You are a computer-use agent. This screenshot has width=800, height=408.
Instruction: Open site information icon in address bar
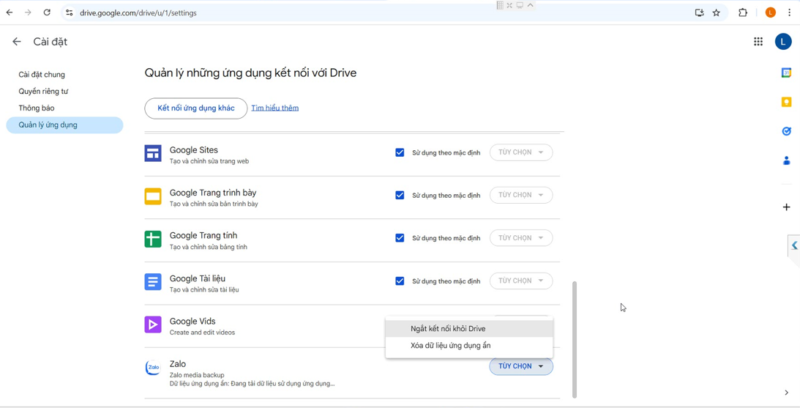[x=69, y=13]
